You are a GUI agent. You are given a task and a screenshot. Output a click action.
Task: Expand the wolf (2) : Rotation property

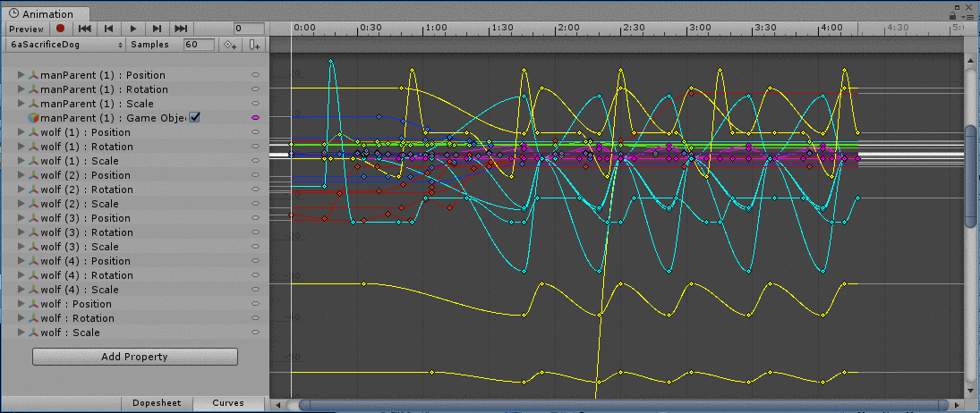21,190
